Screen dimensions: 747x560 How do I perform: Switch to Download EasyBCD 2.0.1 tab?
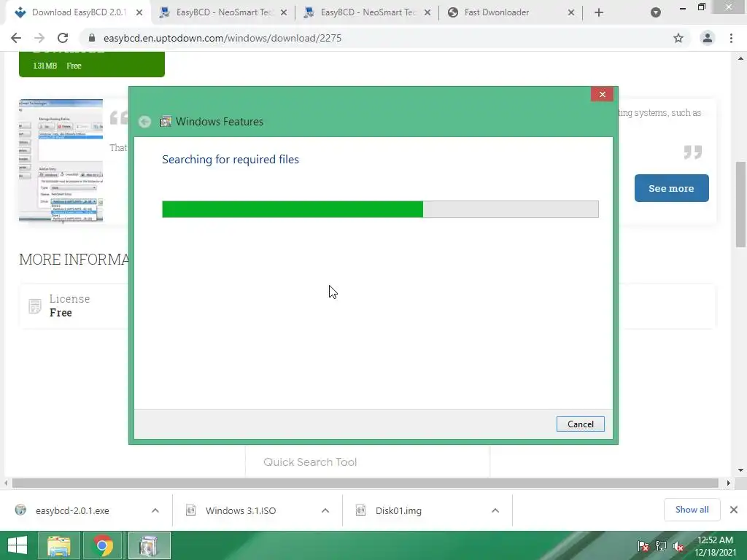(79, 13)
